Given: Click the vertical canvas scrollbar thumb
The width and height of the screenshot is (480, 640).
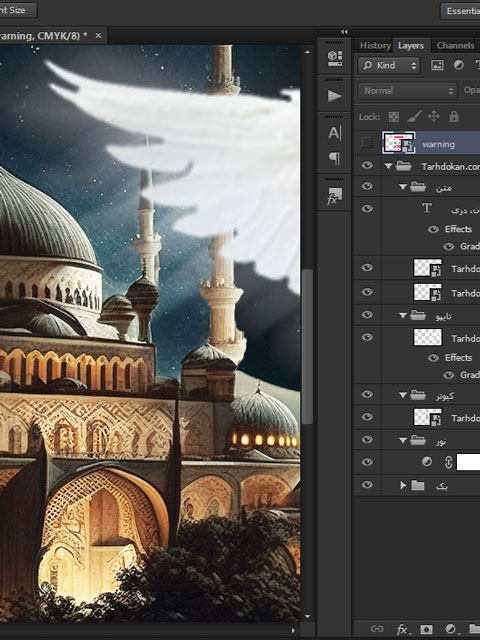Looking at the screenshot, I should (x=307, y=346).
